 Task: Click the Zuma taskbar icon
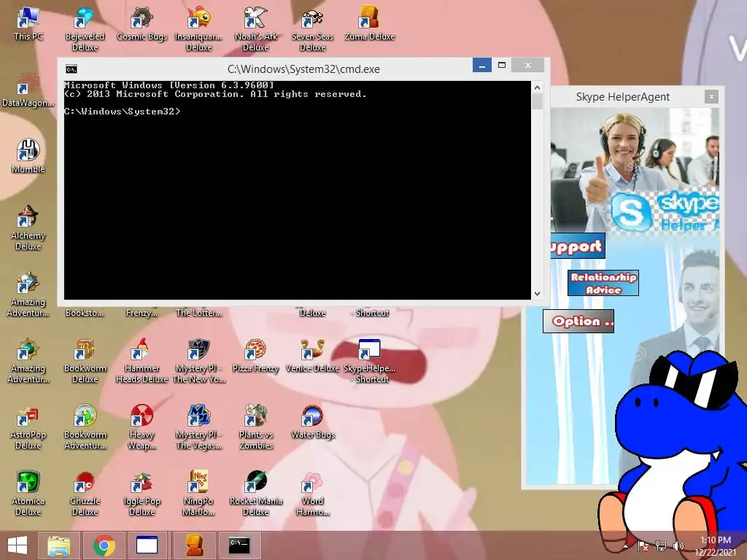point(194,545)
